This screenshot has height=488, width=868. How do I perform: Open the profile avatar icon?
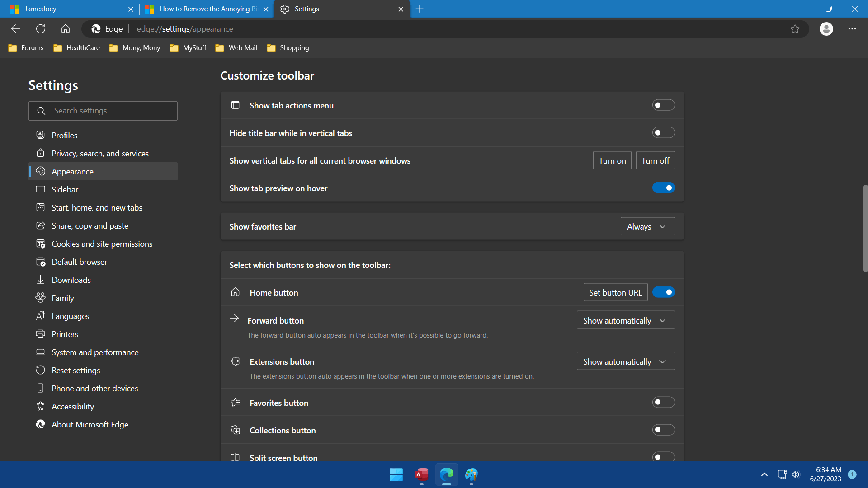click(x=826, y=29)
